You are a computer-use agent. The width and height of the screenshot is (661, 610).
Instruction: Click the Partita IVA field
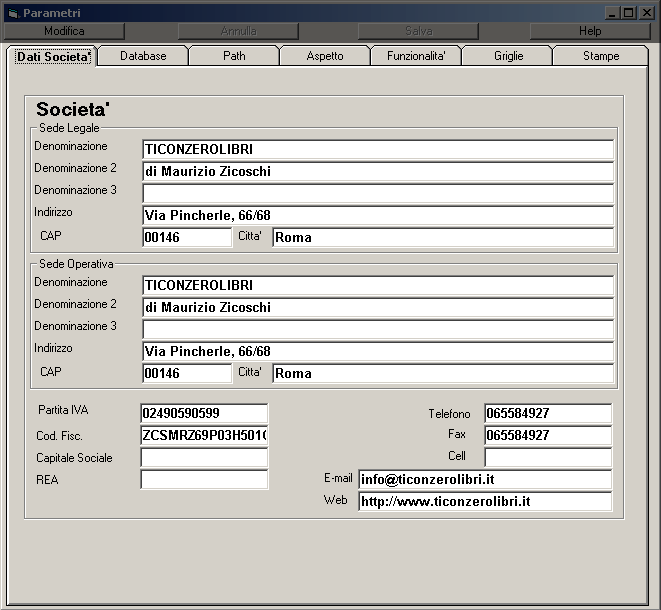pos(204,413)
